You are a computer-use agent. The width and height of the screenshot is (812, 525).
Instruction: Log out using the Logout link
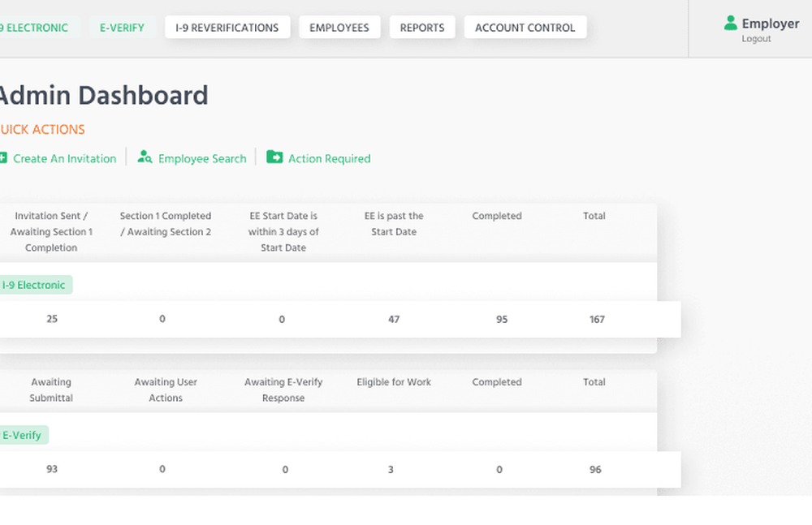(x=756, y=39)
